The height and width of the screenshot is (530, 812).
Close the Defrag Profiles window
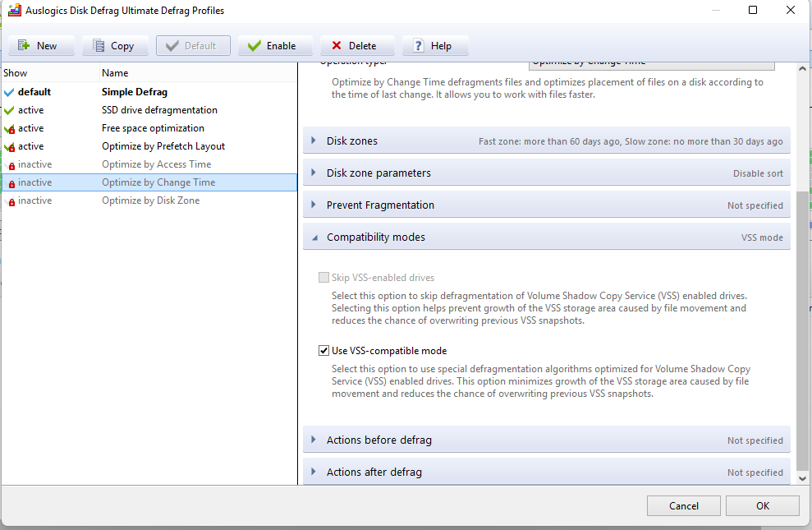[x=791, y=10]
